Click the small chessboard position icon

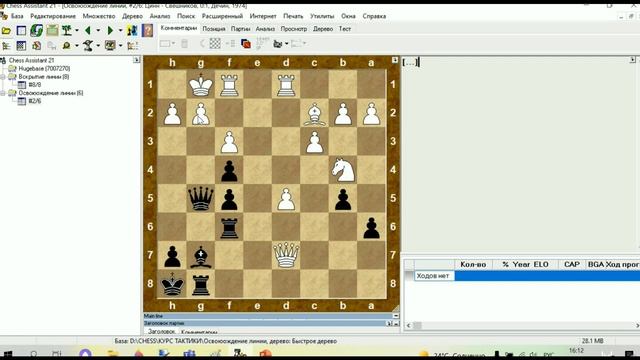21,46
